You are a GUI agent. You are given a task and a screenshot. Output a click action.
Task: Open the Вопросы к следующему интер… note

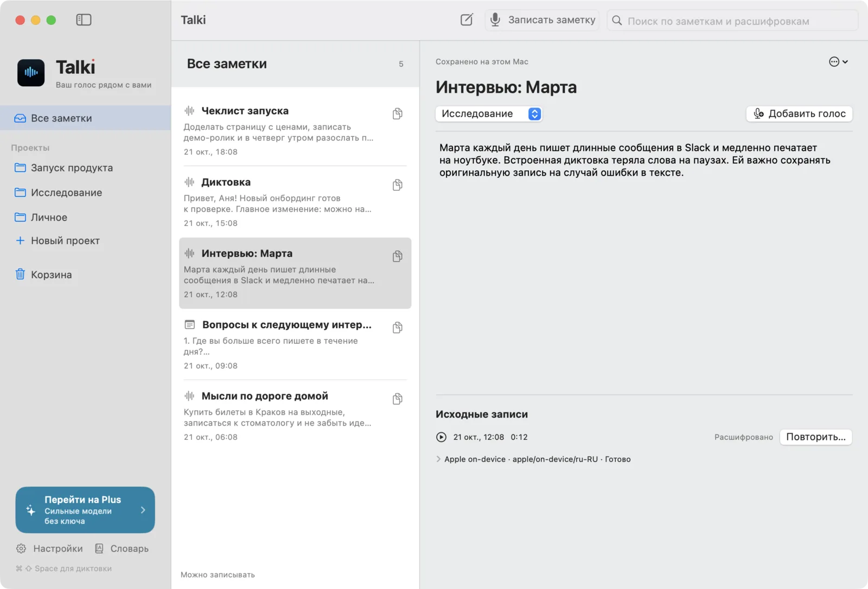pyautogui.click(x=295, y=344)
